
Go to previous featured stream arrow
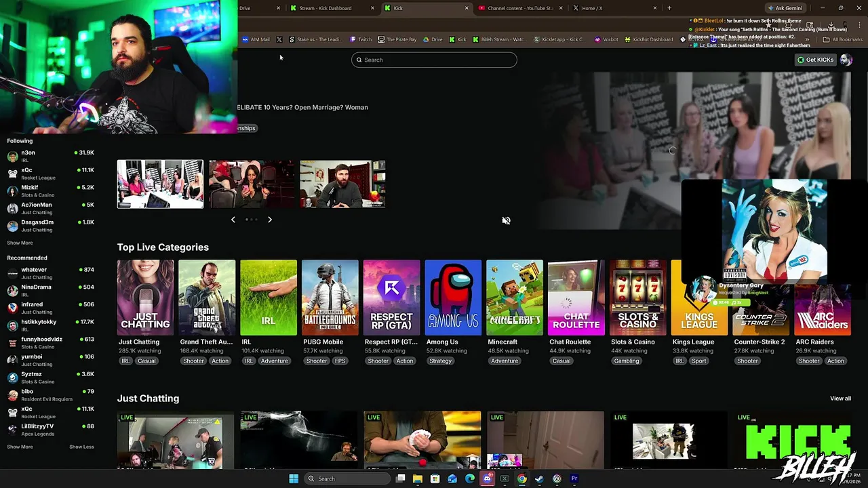click(233, 220)
